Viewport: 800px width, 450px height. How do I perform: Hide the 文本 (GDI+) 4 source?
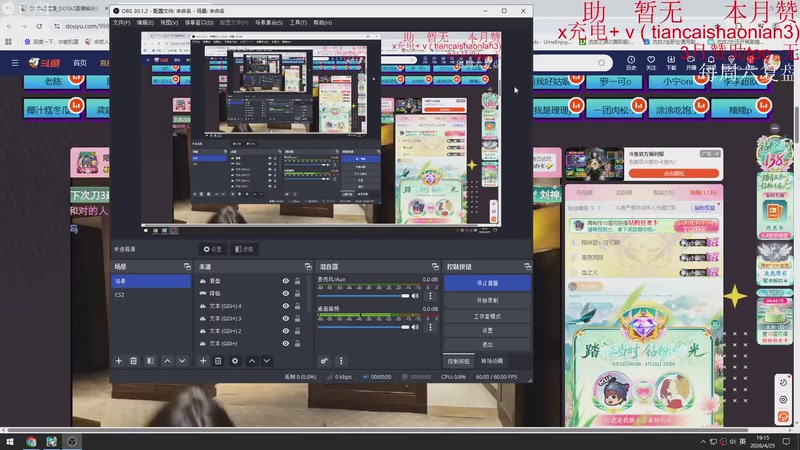285,306
